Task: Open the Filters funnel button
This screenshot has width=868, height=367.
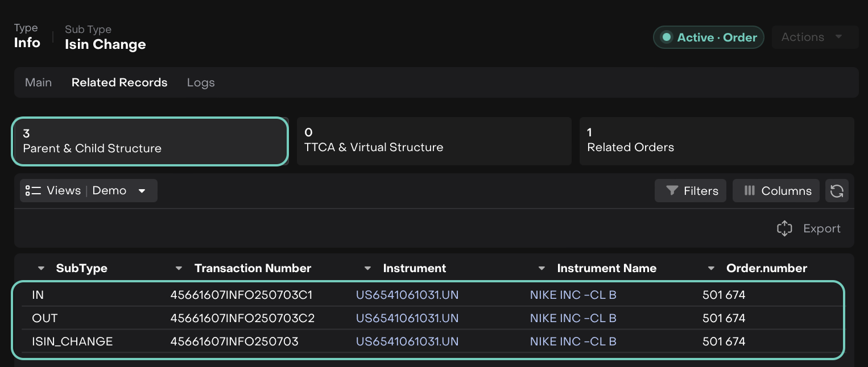Action: point(692,191)
